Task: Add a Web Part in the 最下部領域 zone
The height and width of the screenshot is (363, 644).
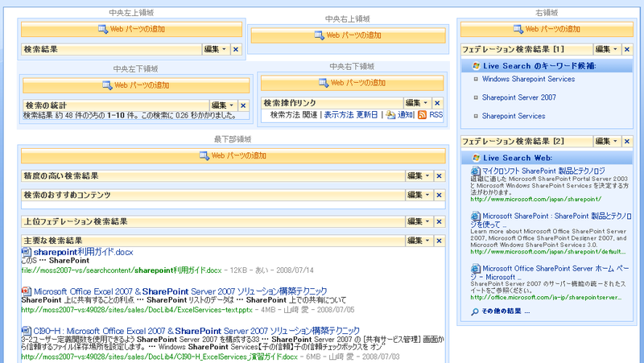Action: click(x=233, y=155)
